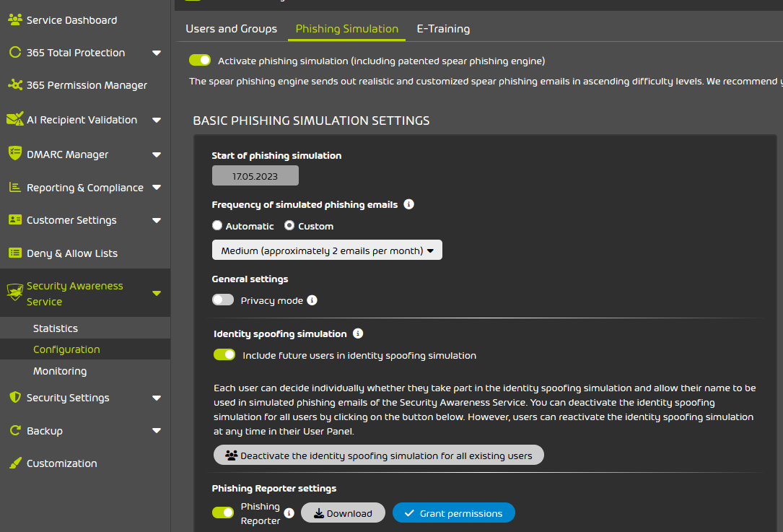
Task: Click the General settings label
Action: pos(250,279)
